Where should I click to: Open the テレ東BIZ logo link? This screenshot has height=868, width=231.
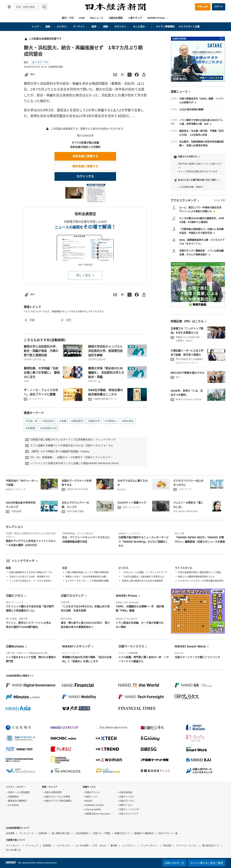click(61, 749)
